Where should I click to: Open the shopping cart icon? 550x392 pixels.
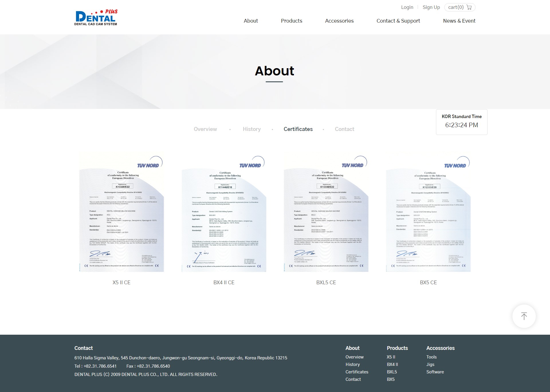[469, 7]
